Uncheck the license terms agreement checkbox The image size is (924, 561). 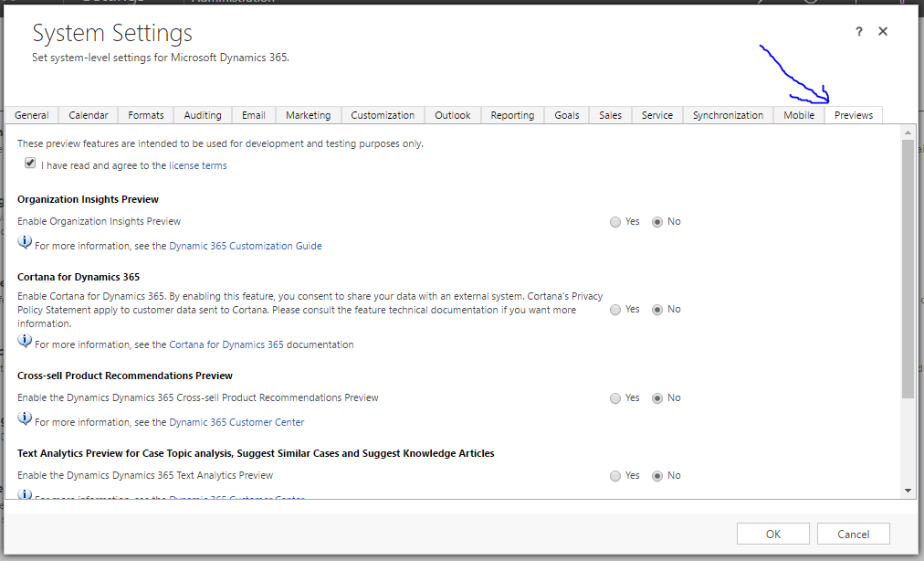coord(30,164)
